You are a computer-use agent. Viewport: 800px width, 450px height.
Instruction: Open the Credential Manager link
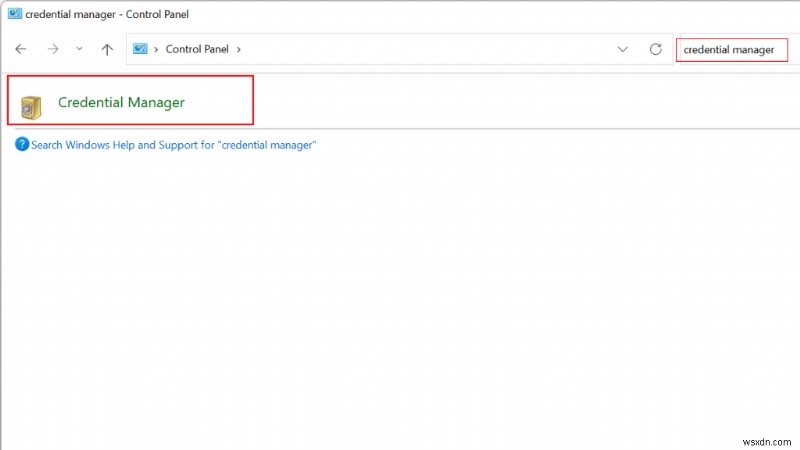121,102
